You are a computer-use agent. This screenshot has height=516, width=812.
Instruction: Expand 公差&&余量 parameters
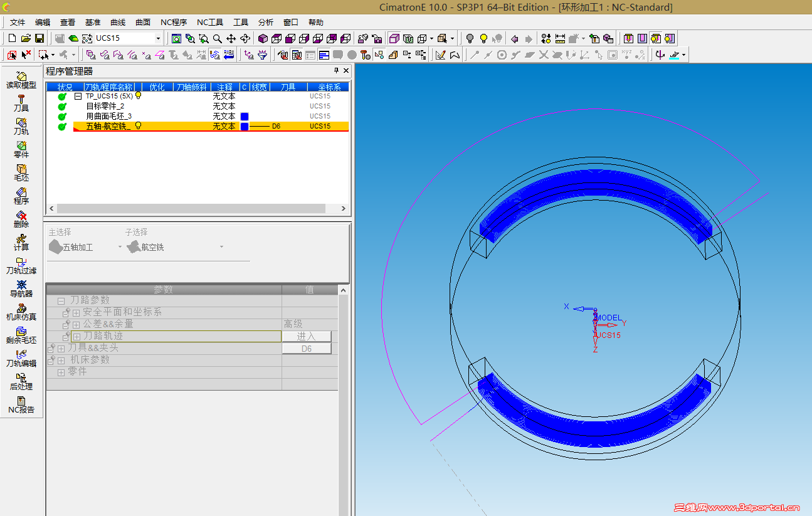[76, 325]
